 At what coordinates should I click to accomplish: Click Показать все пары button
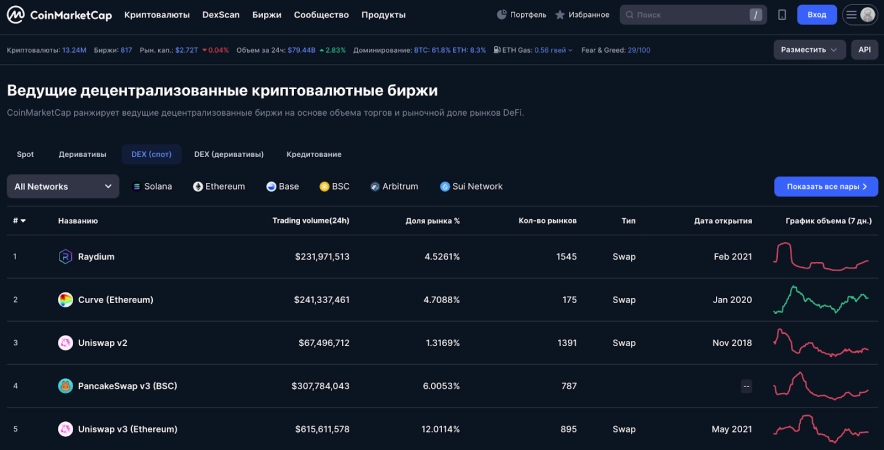(825, 187)
